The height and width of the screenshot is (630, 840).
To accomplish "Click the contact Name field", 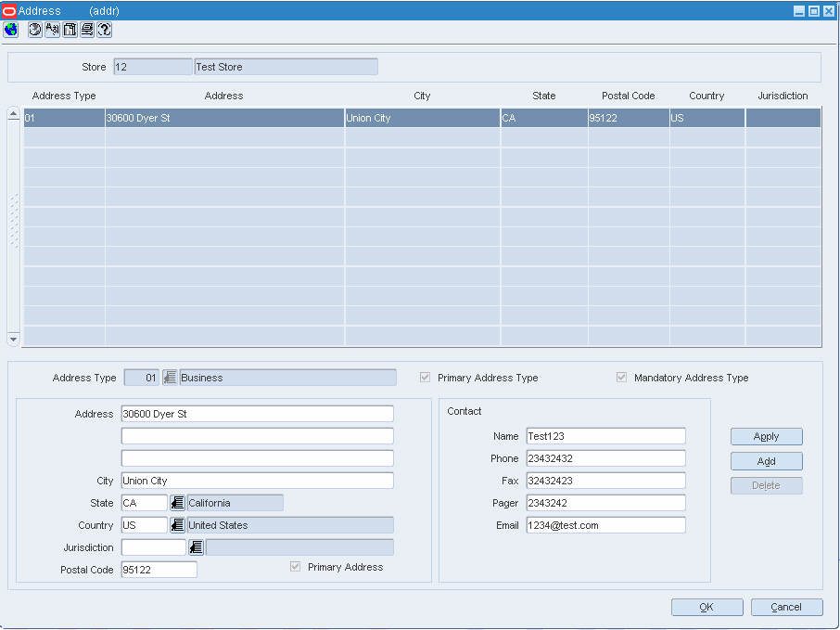I will [605, 436].
